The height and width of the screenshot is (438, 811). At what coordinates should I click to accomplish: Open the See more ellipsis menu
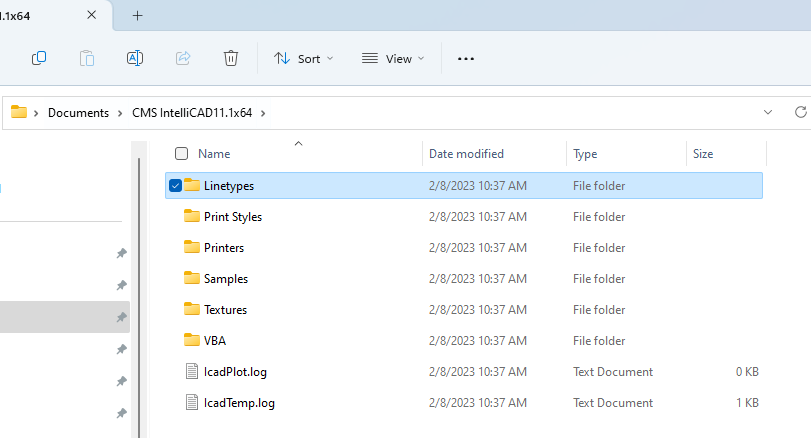pyautogui.click(x=465, y=59)
